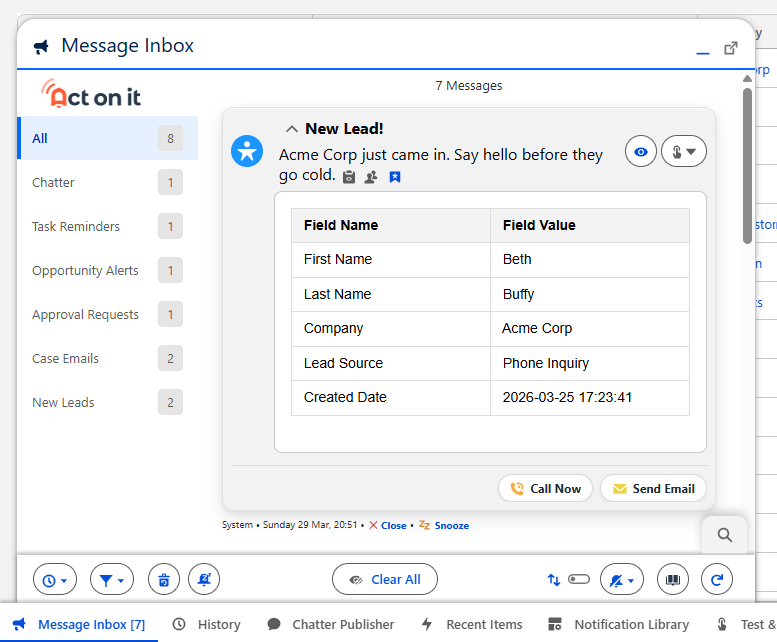The width and height of the screenshot is (777, 642).
Task: Open the Chatter Publisher utility tab
Action: (x=331, y=624)
